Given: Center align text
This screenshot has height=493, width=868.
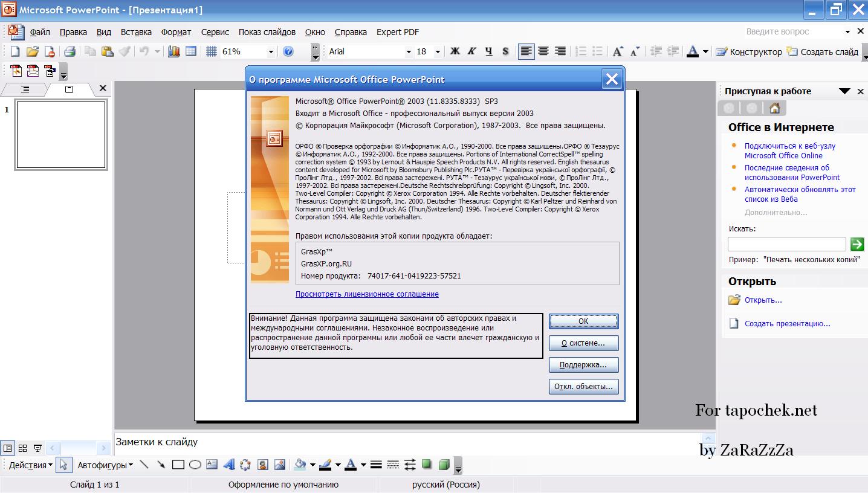Looking at the screenshot, I should tap(543, 52).
